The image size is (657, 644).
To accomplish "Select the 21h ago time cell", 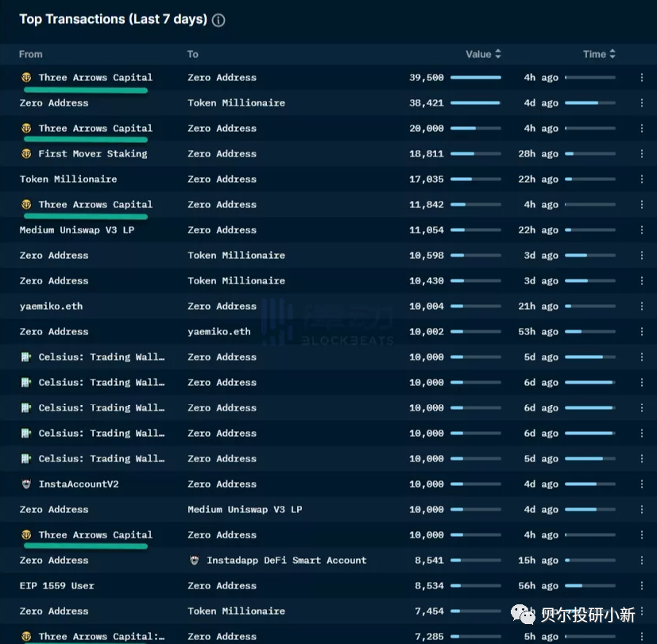I will pos(538,306).
